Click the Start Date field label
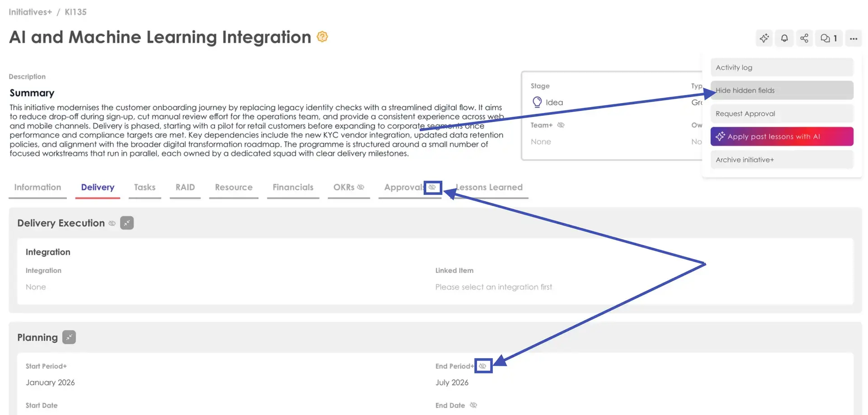The width and height of the screenshot is (868, 415). click(42, 406)
